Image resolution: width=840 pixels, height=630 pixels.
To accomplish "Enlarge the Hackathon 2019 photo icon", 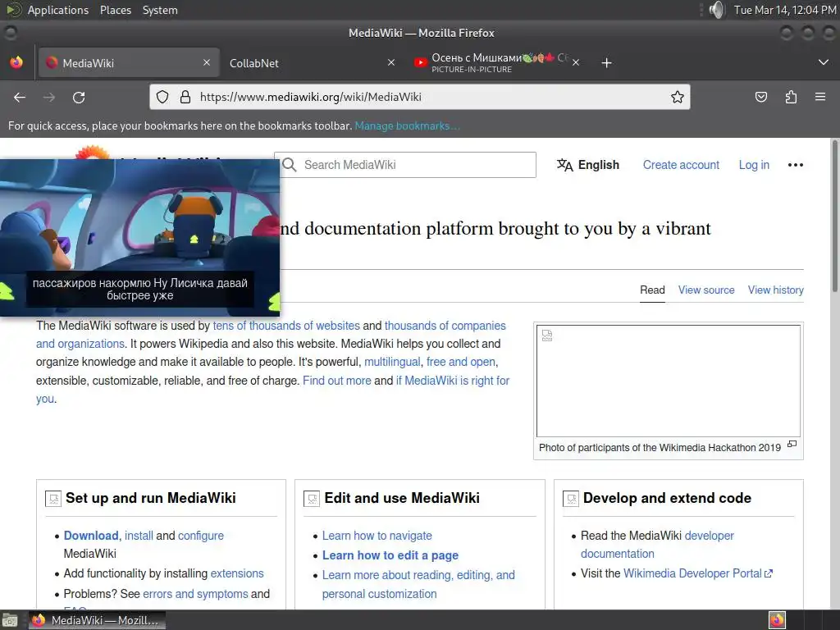I will coord(792,444).
